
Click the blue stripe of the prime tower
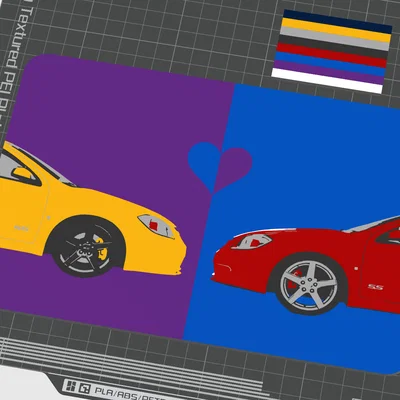click(x=330, y=64)
